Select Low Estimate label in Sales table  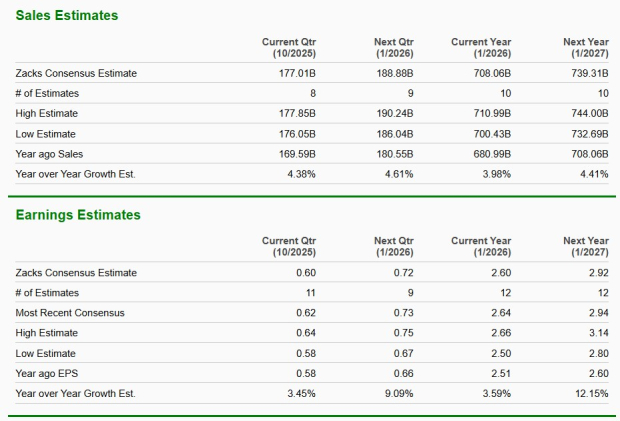pos(46,134)
